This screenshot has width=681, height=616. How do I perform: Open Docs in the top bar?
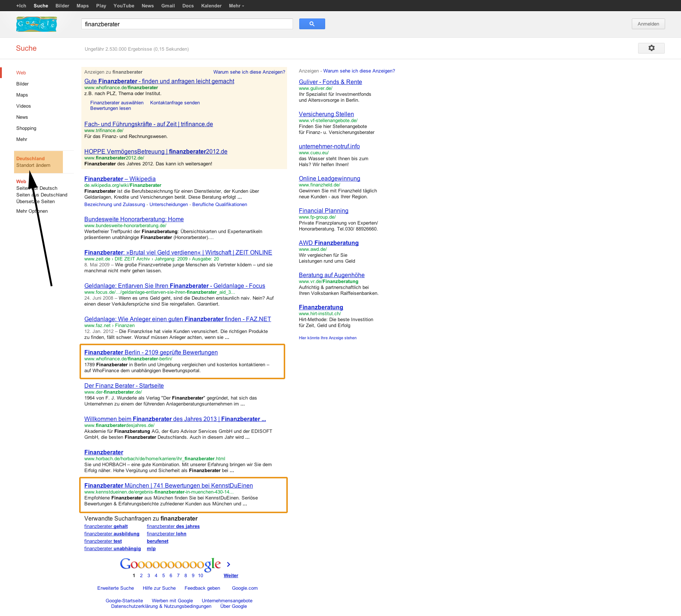point(188,6)
